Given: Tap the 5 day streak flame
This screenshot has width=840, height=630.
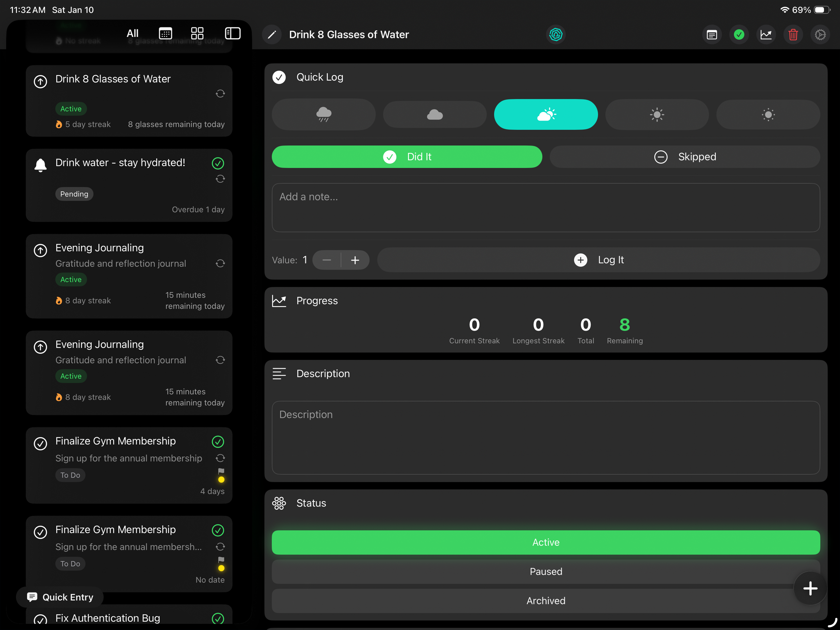Looking at the screenshot, I should (59, 124).
